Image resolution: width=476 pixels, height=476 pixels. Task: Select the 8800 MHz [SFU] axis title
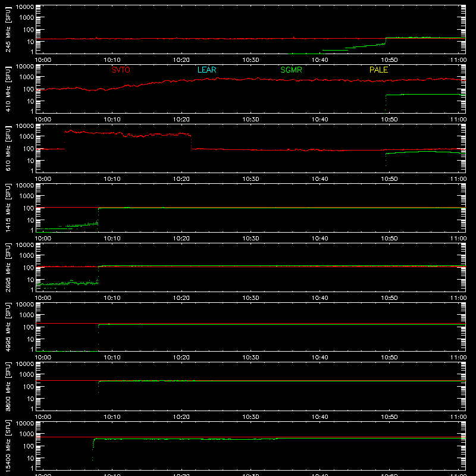click(x=8, y=386)
